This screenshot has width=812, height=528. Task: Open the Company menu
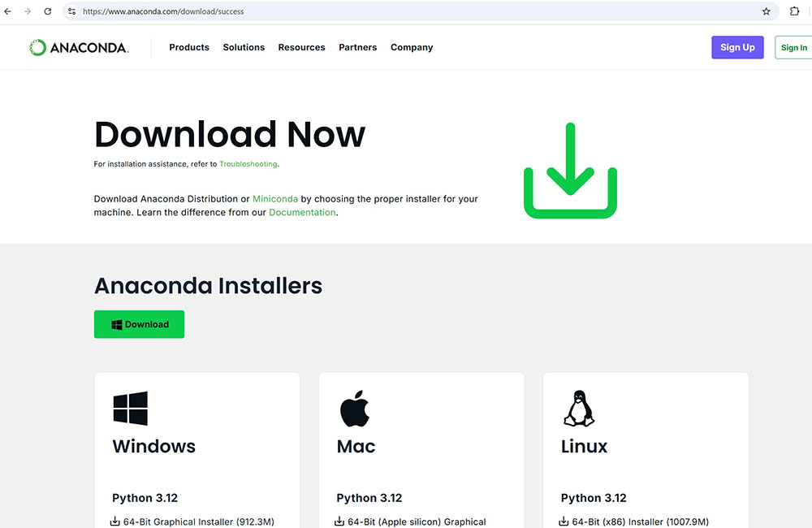(412, 47)
